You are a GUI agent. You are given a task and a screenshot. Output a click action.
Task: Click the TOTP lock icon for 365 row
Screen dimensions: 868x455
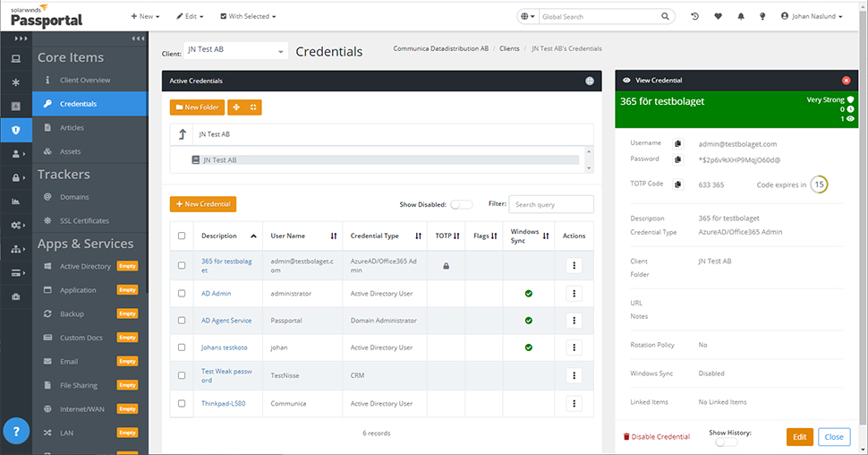point(447,266)
